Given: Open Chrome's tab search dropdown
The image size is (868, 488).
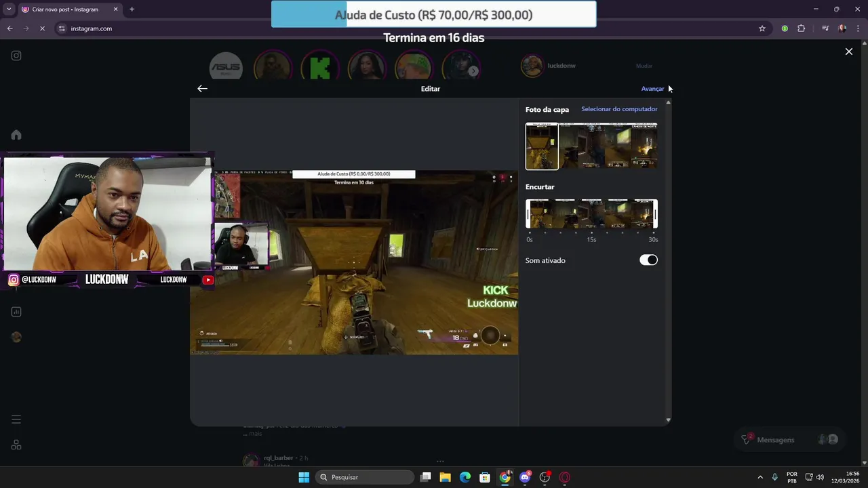Looking at the screenshot, I should coord(9,9).
